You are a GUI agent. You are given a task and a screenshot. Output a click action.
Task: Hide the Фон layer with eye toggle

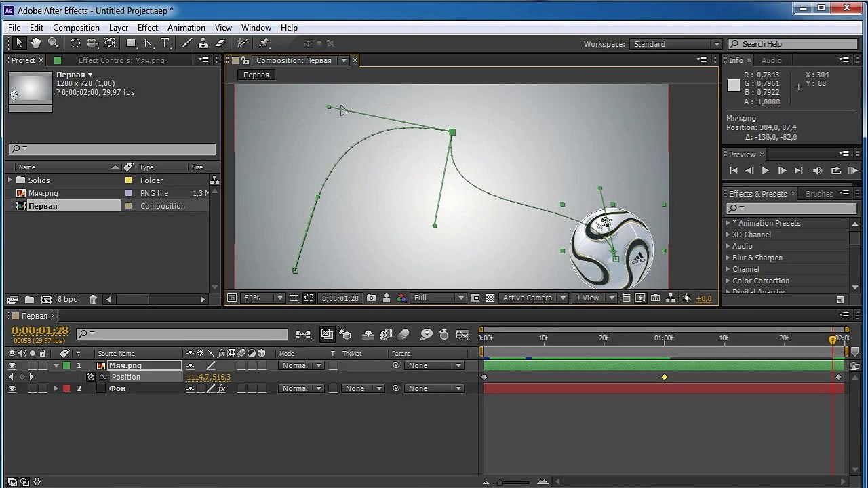point(12,388)
